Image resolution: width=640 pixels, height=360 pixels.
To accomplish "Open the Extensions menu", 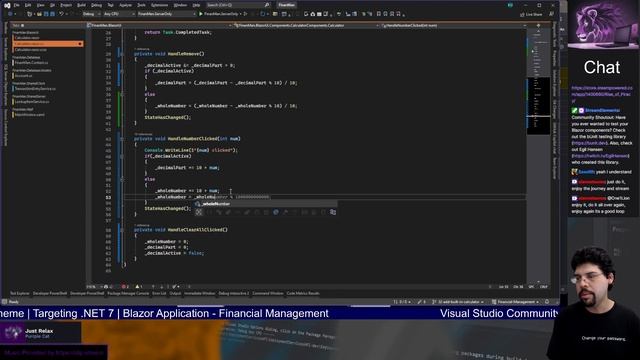I will [x=159, y=5].
